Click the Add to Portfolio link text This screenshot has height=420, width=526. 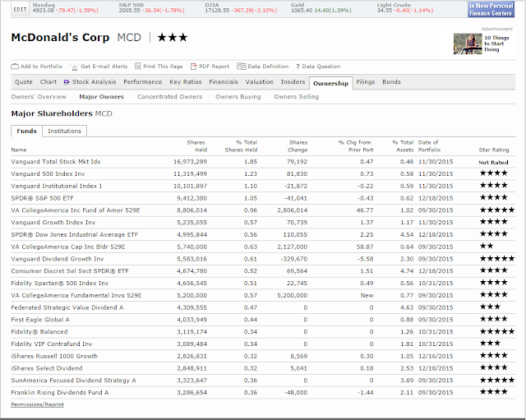[42, 66]
